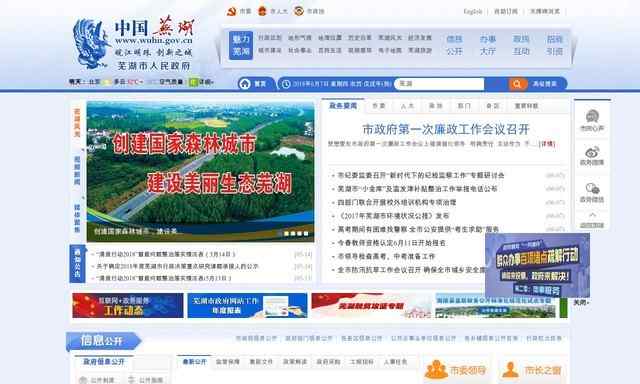Click the 芜湖旅游 sub-navigation link
The height and width of the screenshot is (384, 640).
tap(420, 51)
